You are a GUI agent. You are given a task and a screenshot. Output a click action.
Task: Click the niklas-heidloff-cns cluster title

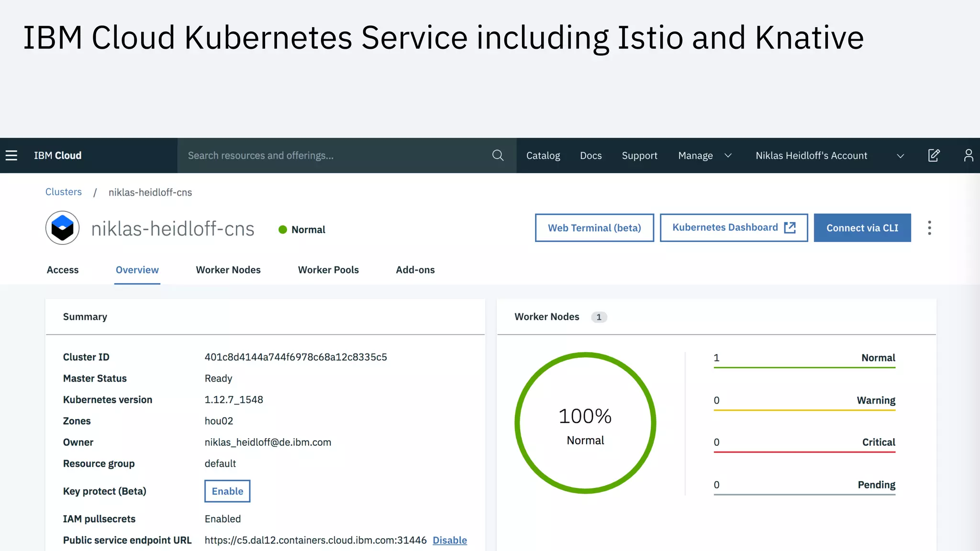point(173,229)
